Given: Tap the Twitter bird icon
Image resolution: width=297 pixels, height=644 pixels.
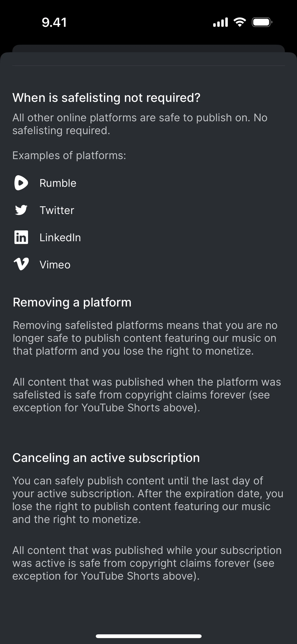Looking at the screenshot, I should (21, 210).
